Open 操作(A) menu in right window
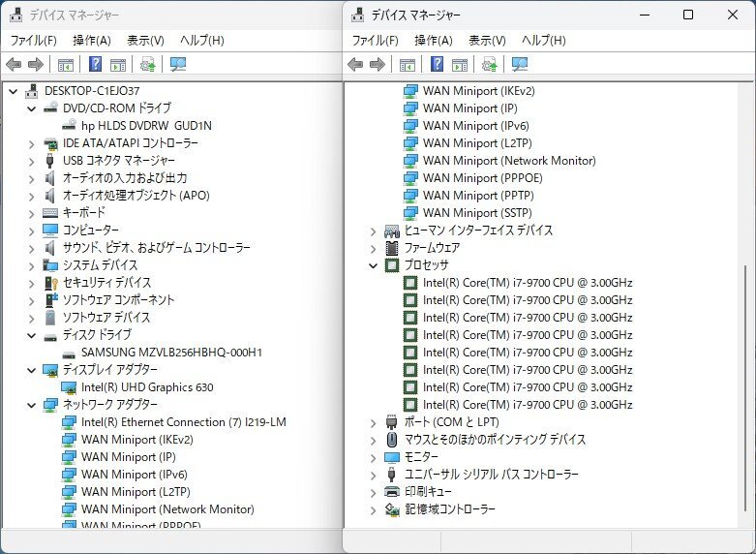The image size is (756, 554). [433, 41]
